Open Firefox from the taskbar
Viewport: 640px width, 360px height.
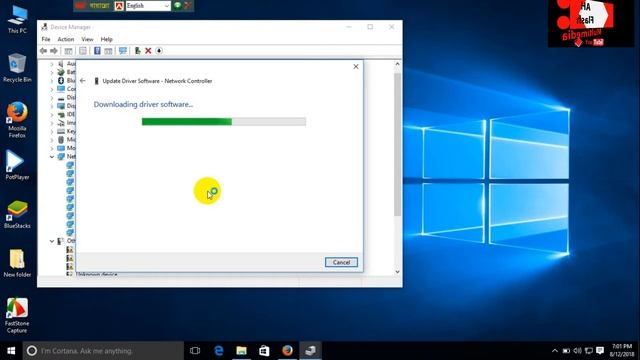287,351
